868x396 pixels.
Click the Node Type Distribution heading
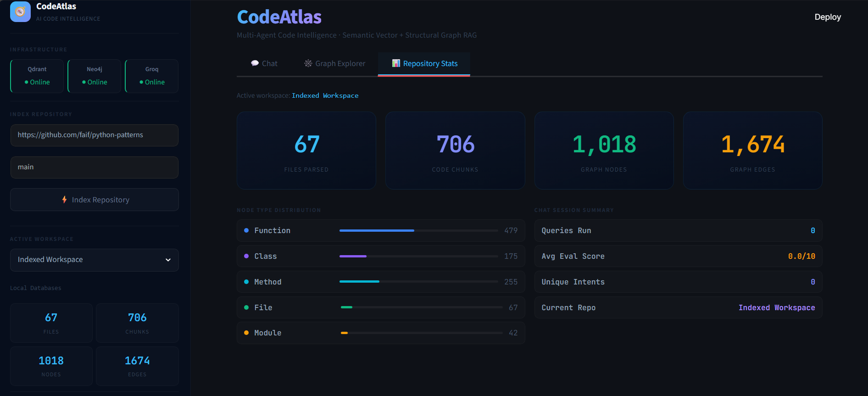pyautogui.click(x=279, y=210)
